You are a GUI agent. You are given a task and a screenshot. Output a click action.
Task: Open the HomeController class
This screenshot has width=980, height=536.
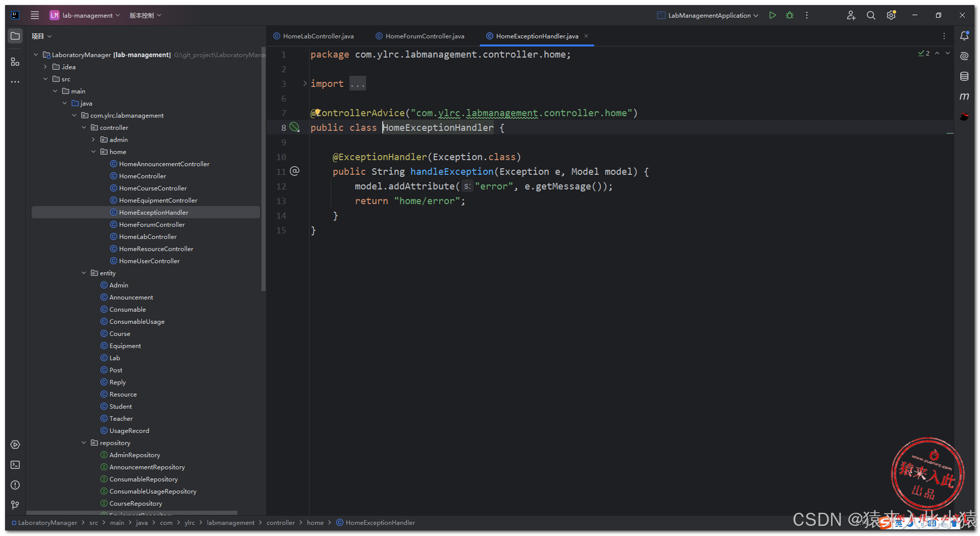click(142, 176)
